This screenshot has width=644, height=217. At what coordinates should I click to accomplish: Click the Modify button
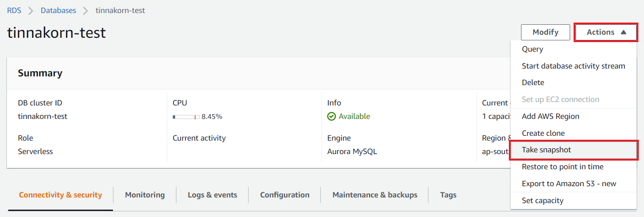pyautogui.click(x=545, y=32)
